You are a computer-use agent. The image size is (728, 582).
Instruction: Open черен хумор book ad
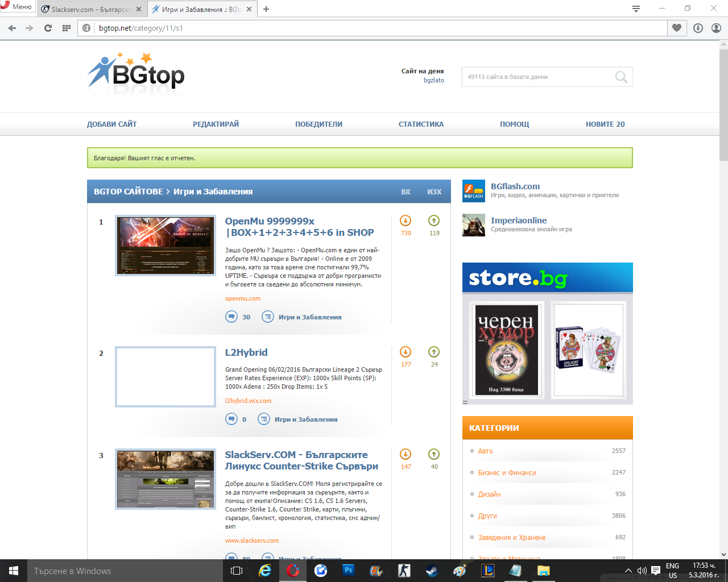point(507,350)
